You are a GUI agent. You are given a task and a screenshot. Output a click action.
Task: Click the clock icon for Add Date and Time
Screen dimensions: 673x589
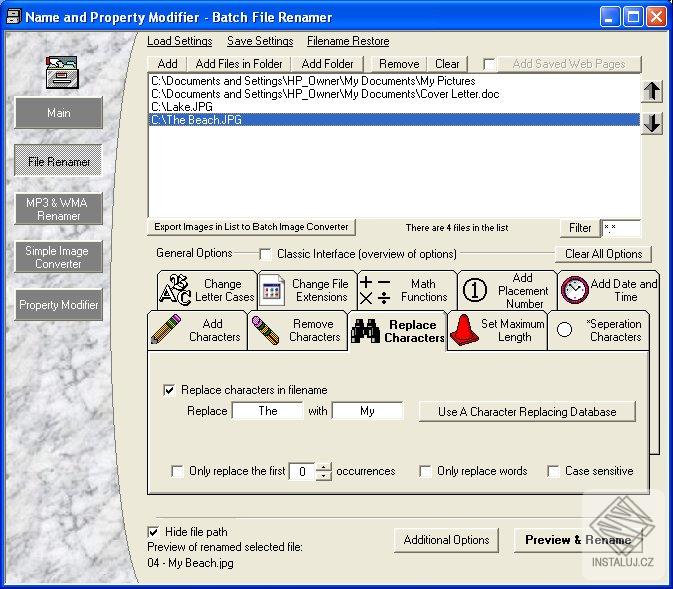[574, 290]
